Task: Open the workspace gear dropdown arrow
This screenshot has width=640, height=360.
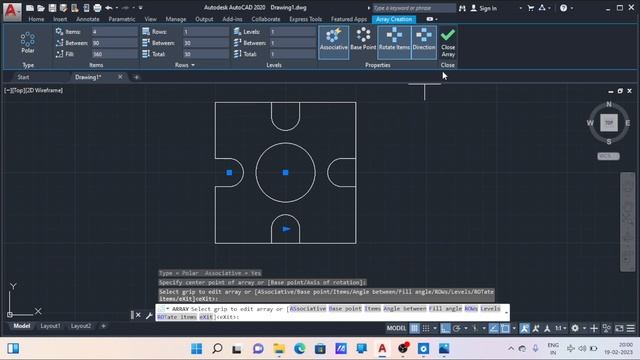Action: (x=584, y=328)
